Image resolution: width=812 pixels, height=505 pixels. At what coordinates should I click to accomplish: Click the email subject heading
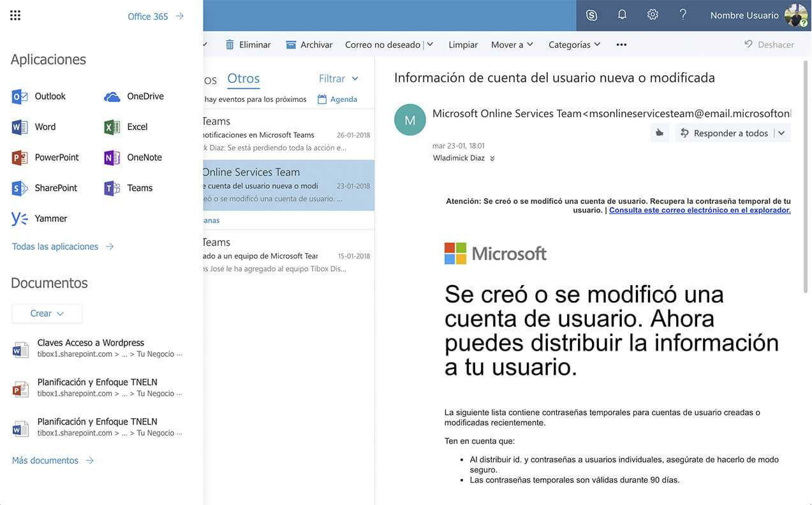(554, 78)
